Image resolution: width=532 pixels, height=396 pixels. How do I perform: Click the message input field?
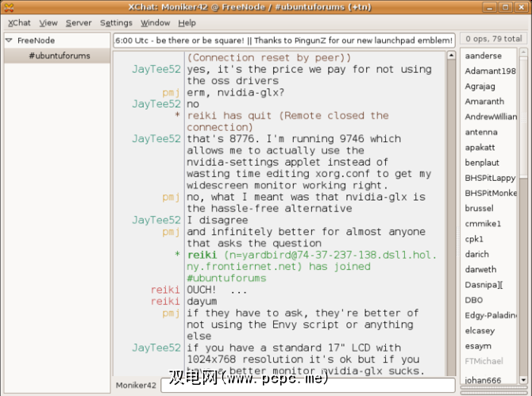coord(308,385)
